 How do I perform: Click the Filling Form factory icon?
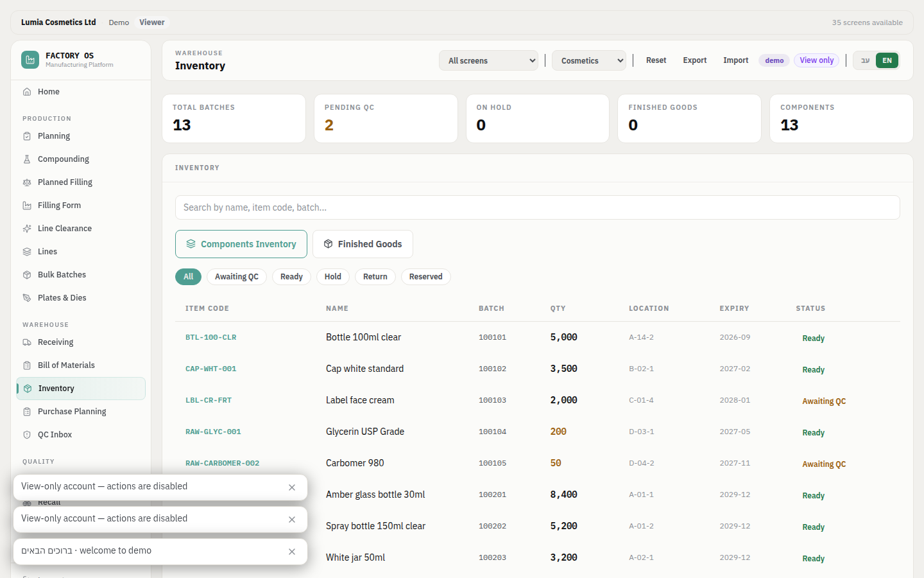(x=27, y=206)
